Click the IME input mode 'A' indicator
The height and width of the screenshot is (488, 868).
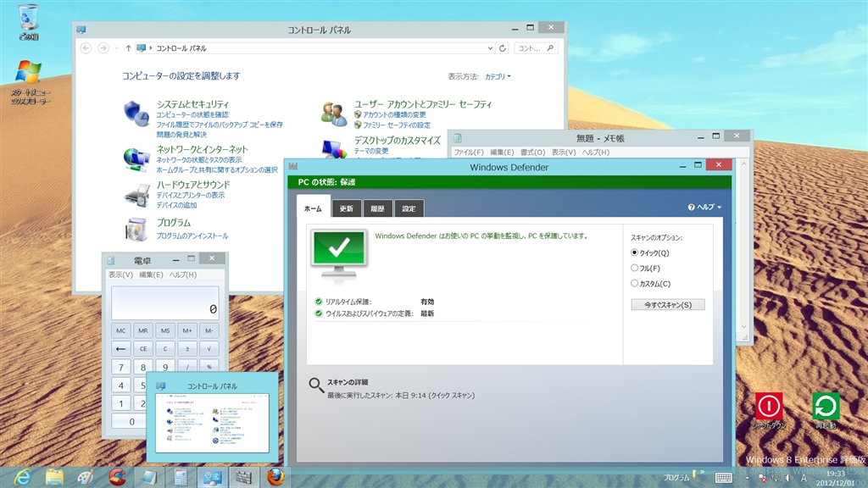point(804,478)
